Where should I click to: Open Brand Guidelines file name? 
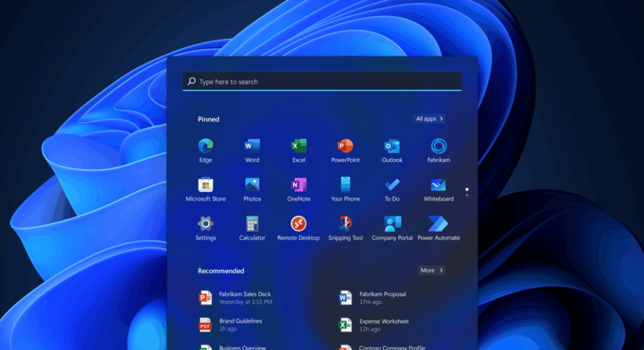click(x=240, y=321)
